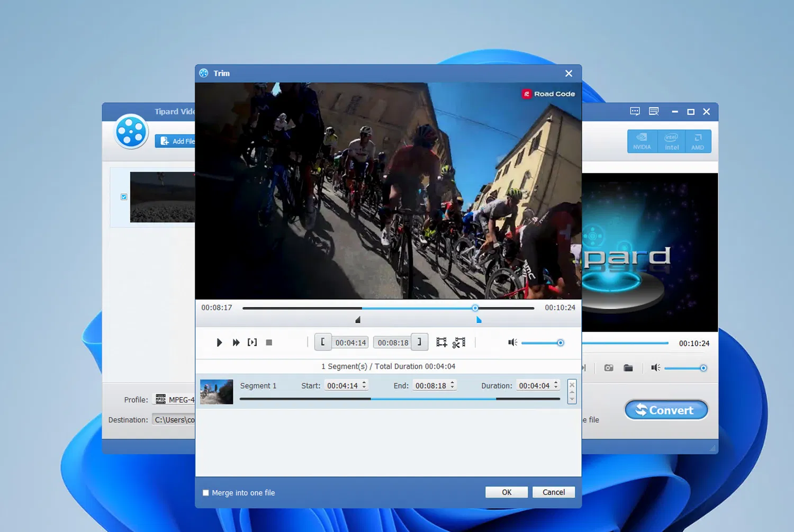Select the Segment 1 thumbnail
This screenshot has width=794, height=532.
click(x=216, y=392)
